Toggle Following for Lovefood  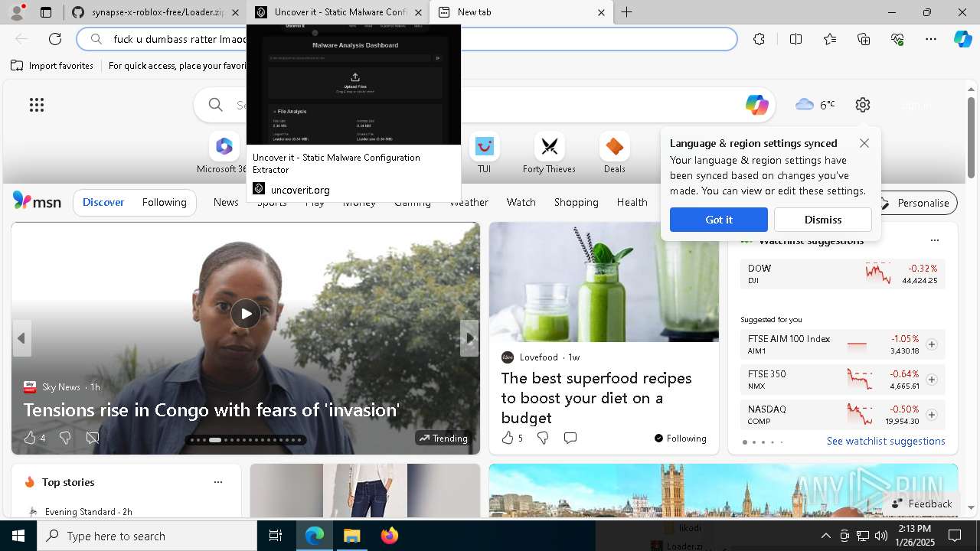pyautogui.click(x=681, y=439)
